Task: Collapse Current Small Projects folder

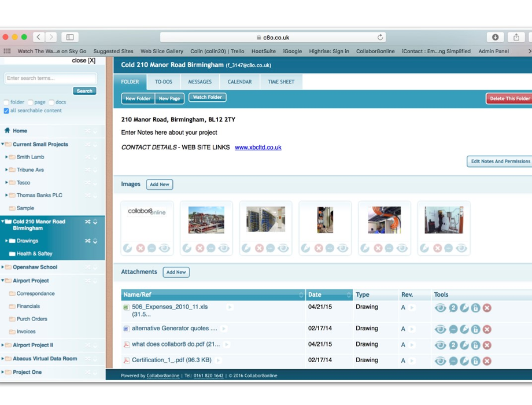Action: pyautogui.click(x=3, y=144)
